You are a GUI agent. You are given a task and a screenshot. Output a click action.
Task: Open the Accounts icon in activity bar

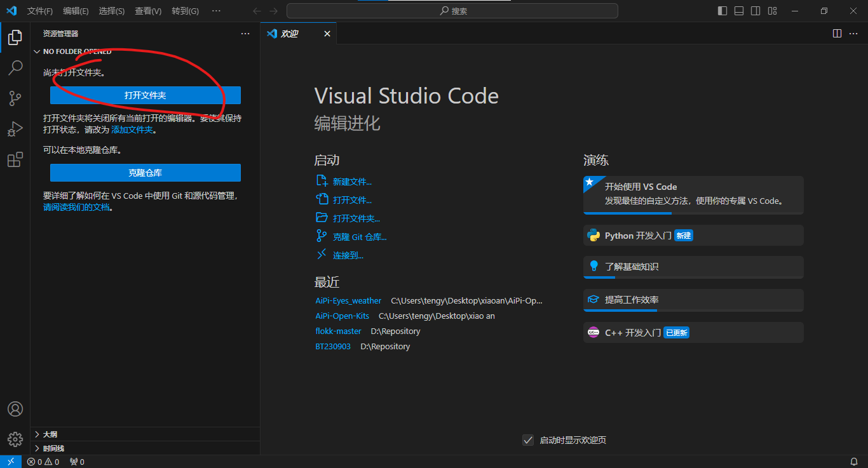15,409
